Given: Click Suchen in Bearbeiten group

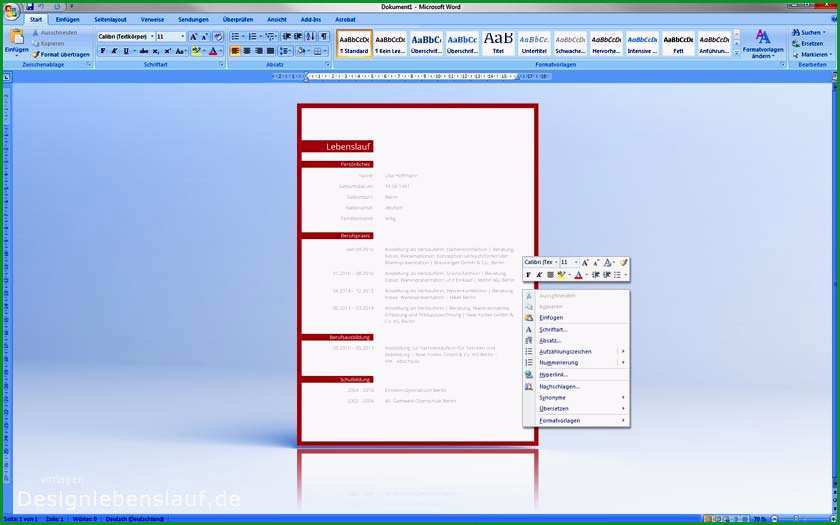Looking at the screenshot, I should click(x=809, y=33).
